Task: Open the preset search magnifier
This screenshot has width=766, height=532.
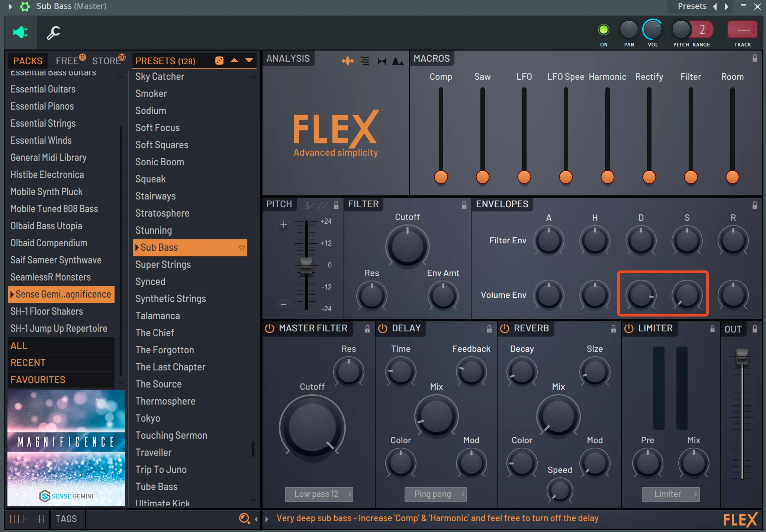Action: [x=244, y=518]
